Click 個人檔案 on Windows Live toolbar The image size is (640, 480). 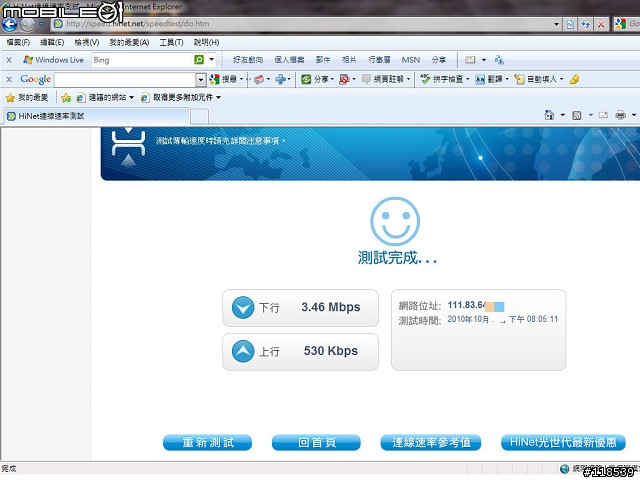tap(289, 60)
